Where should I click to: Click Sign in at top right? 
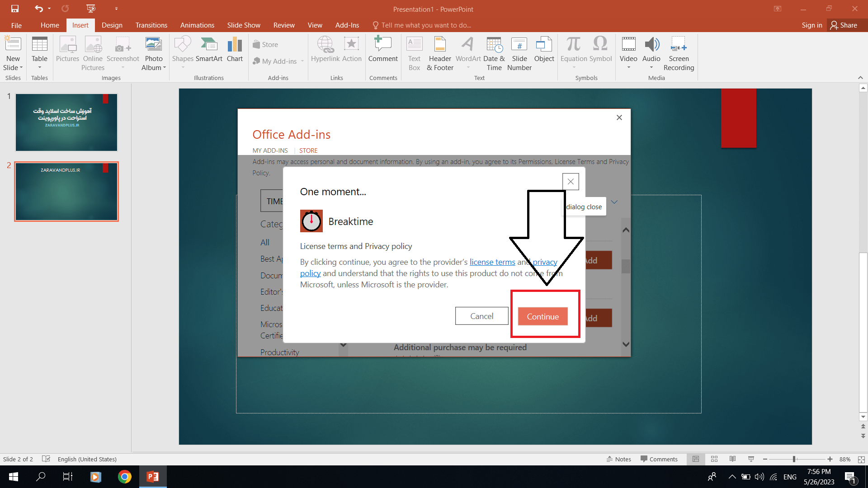coord(811,25)
